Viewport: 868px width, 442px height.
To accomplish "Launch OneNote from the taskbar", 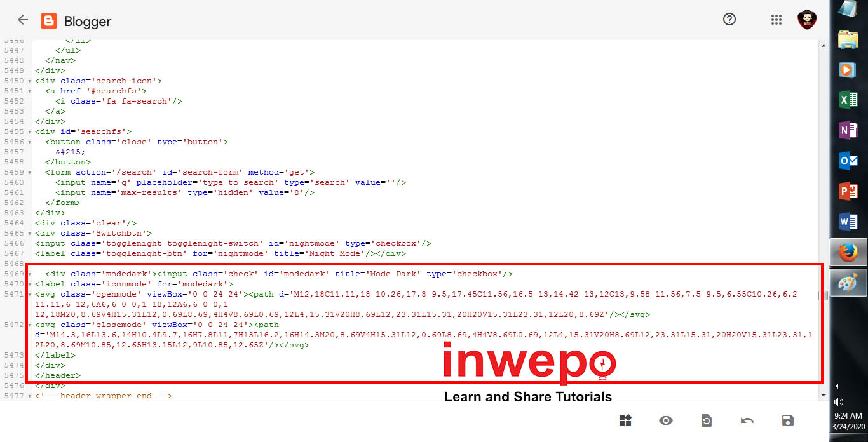I will [x=848, y=130].
